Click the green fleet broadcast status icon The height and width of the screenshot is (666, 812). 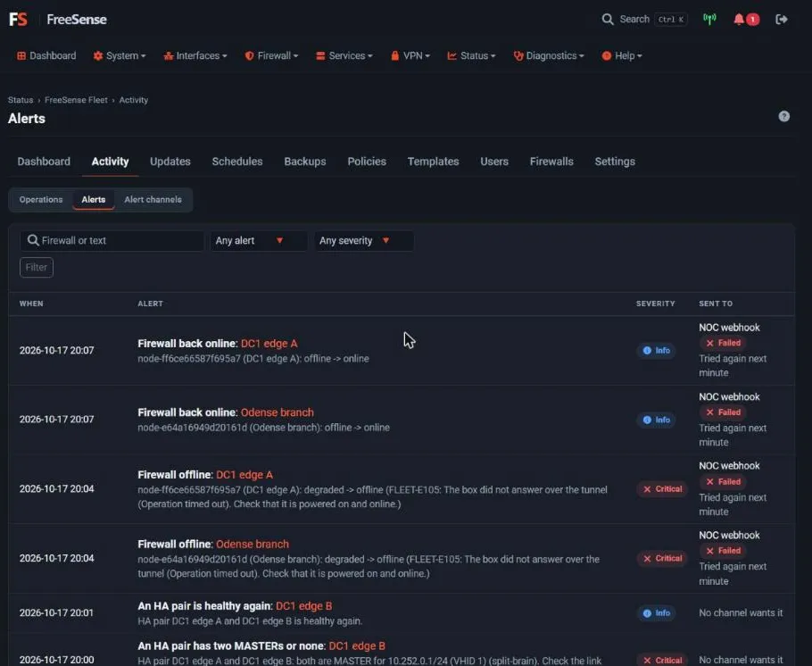pyautogui.click(x=709, y=19)
